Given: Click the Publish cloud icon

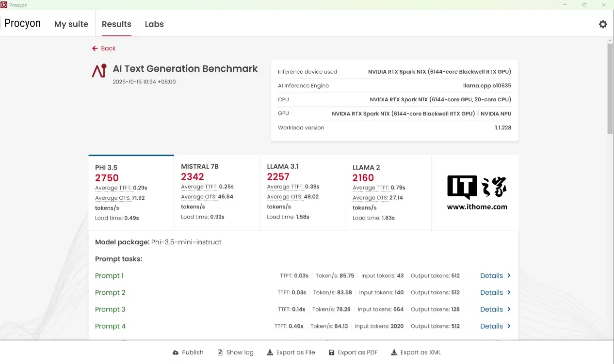Looking at the screenshot, I should pos(176,353).
